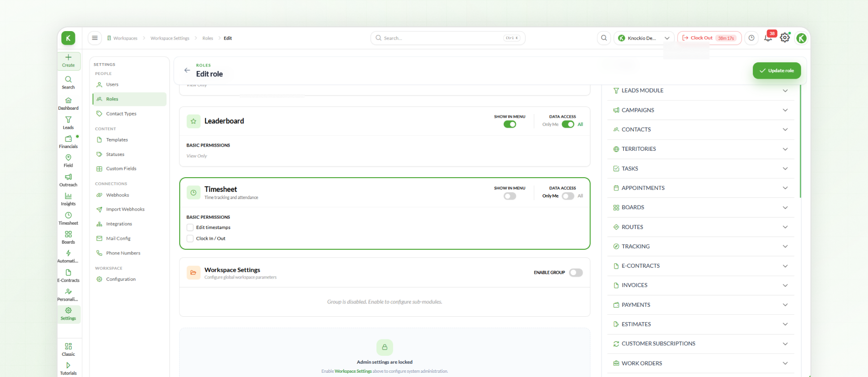This screenshot has height=377, width=868.
Task: Click the clock history icon in header
Action: coord(751,38)
